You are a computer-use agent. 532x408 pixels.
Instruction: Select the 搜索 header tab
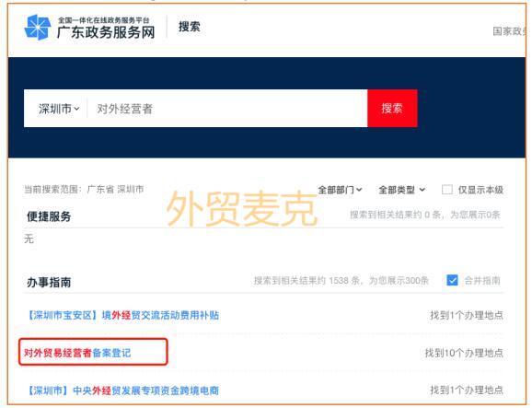click(190, 27)
